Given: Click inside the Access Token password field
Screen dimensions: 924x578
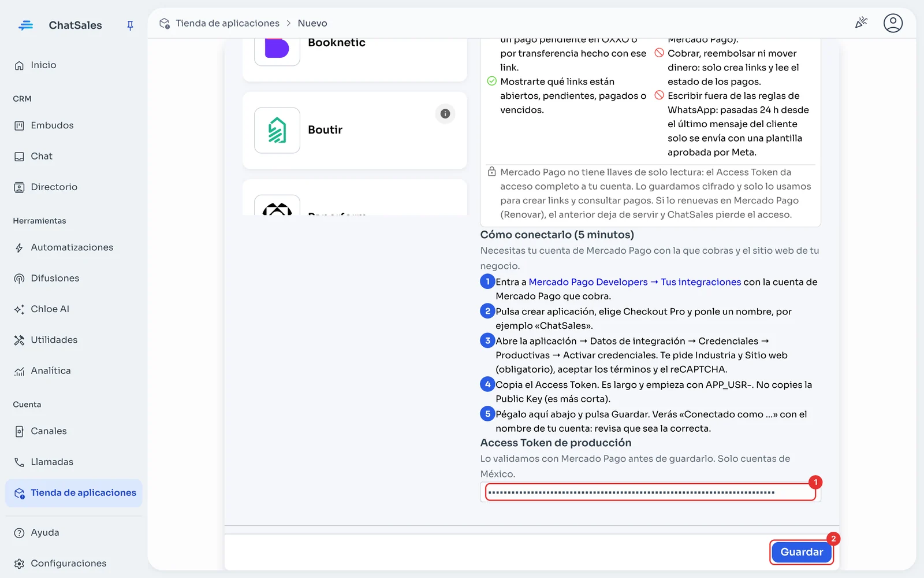Looking at the screenshot, I should (x=650, y=492).
